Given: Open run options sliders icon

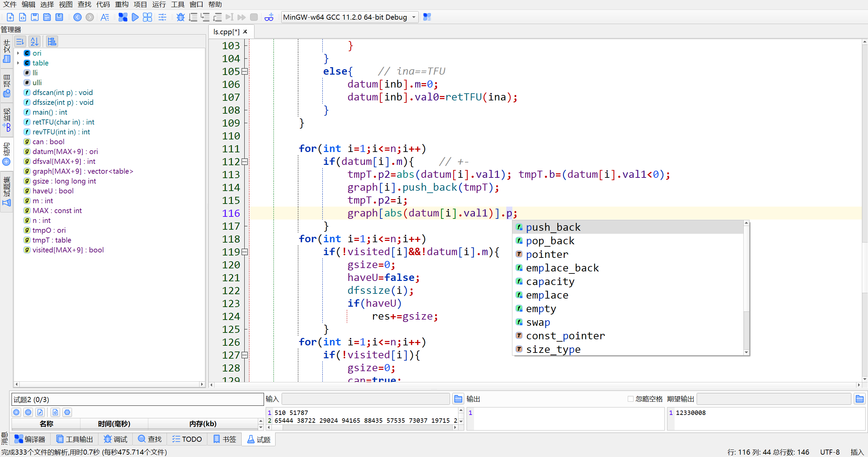Looking at the screenshot, I should tap(163, 17).
